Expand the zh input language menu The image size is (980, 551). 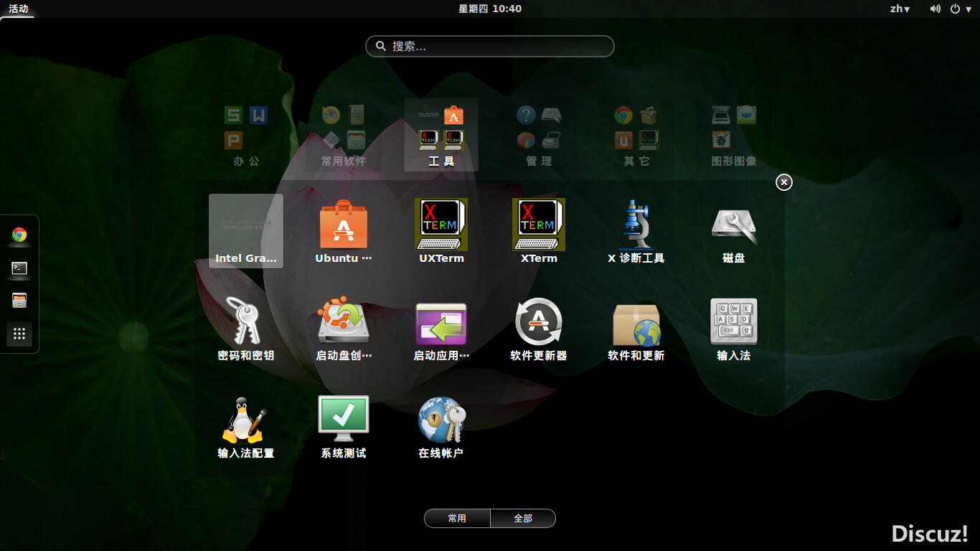[900, 9]
